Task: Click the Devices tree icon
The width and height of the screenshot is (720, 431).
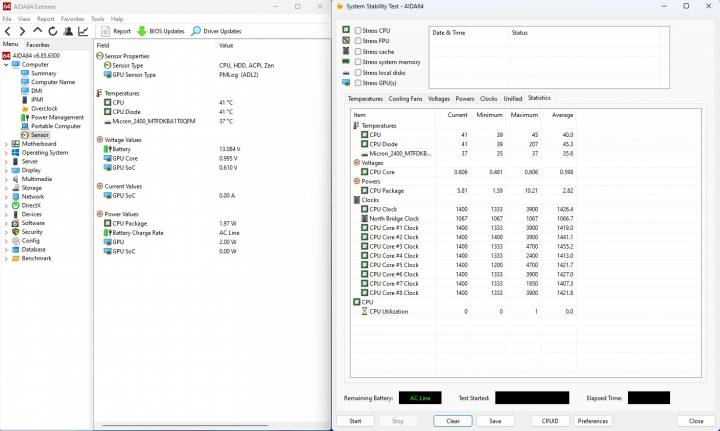Action: coord(16,214)
